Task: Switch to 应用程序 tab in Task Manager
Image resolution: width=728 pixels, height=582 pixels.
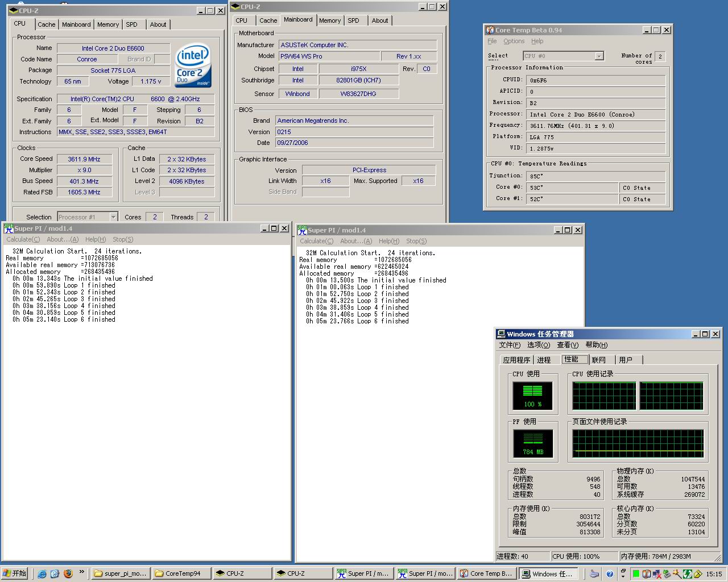Action: 516,360
